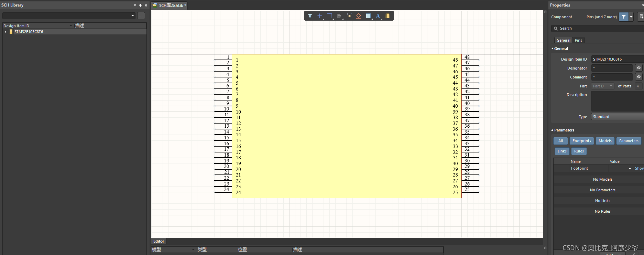Open the SCH Library filter dropdown
Viewport: 644px width, 255px height.
coord(133,15)
